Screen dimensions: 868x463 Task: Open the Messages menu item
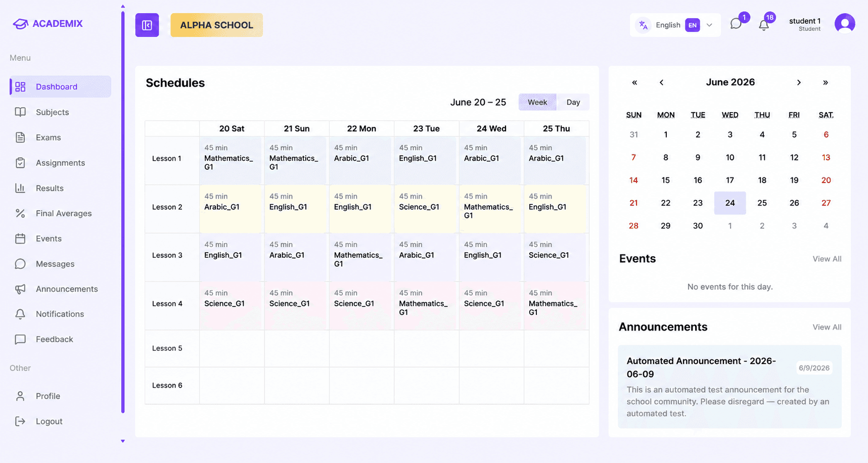tap(61, 264)
